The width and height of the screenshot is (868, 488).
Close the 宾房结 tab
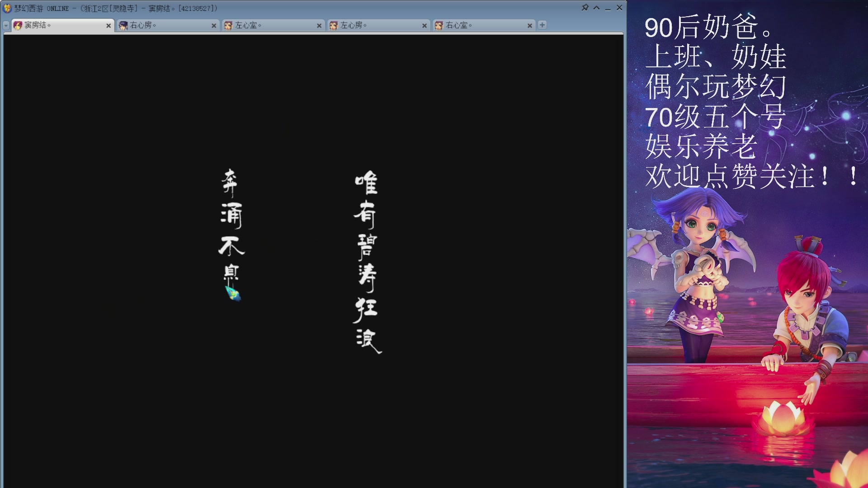(x=108, y=26)
